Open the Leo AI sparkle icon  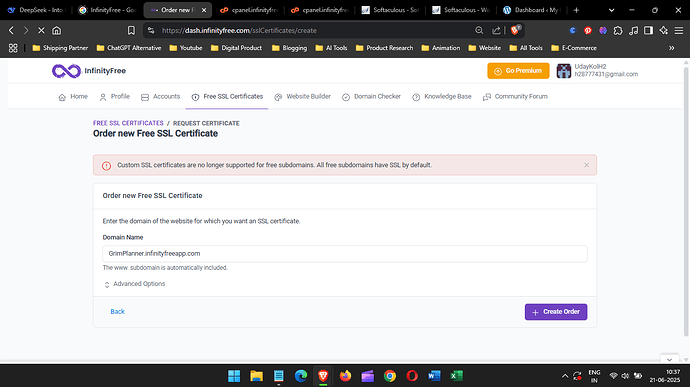(x=664, y=30)
